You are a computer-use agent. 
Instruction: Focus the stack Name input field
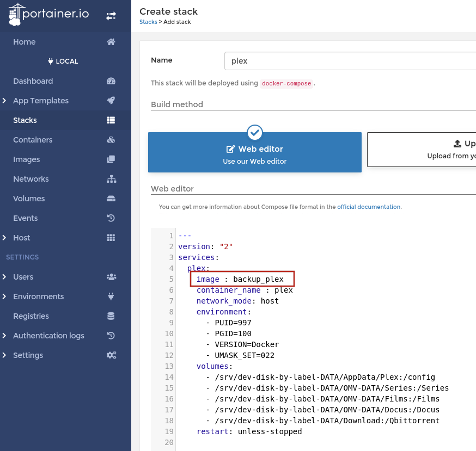[350, 61]
